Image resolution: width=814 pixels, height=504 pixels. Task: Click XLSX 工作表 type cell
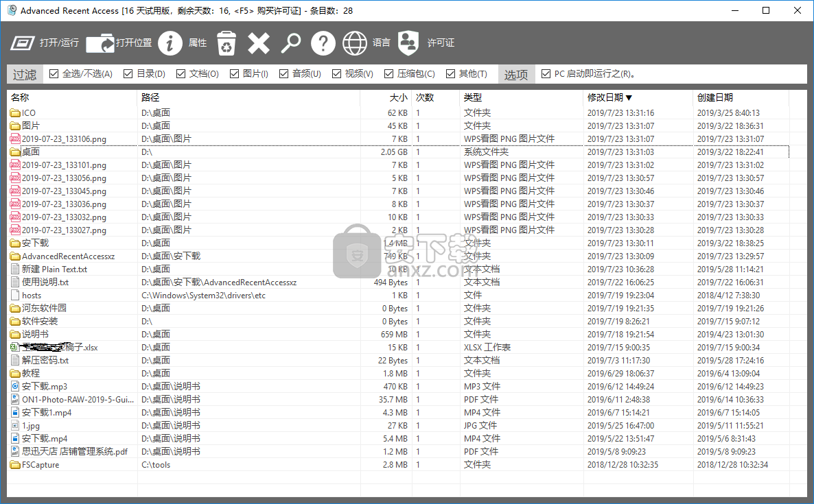click(487, 347)
